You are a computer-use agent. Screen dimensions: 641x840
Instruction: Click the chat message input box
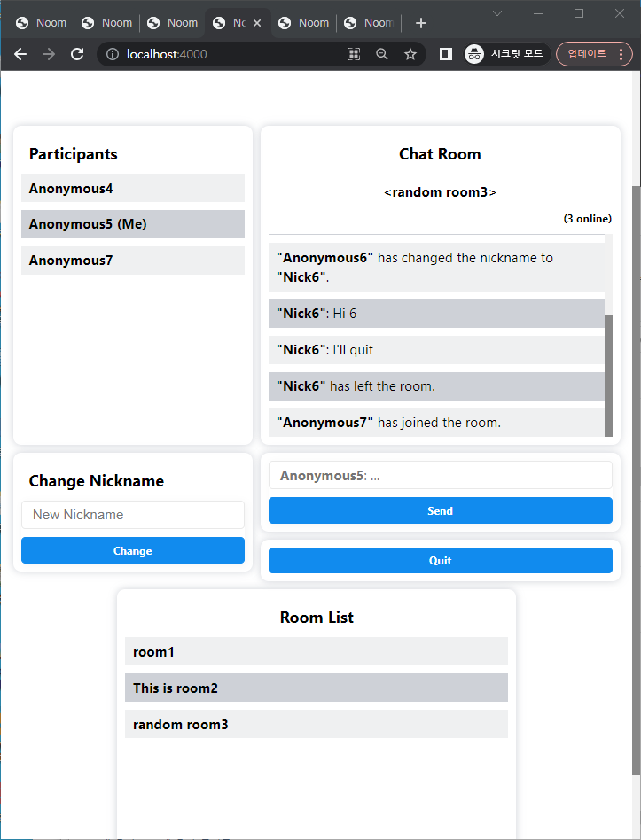[x=440, y=476]
